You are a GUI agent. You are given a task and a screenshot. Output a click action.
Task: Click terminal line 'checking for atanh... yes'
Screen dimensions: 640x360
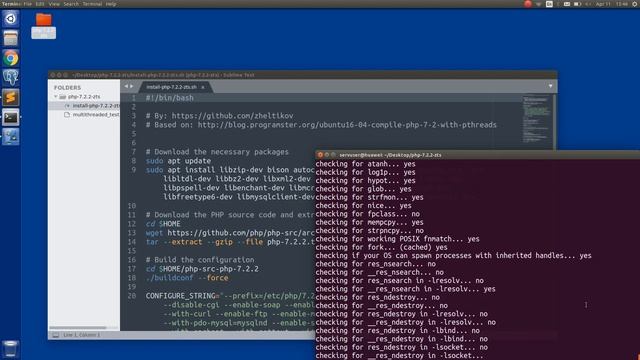365,164
